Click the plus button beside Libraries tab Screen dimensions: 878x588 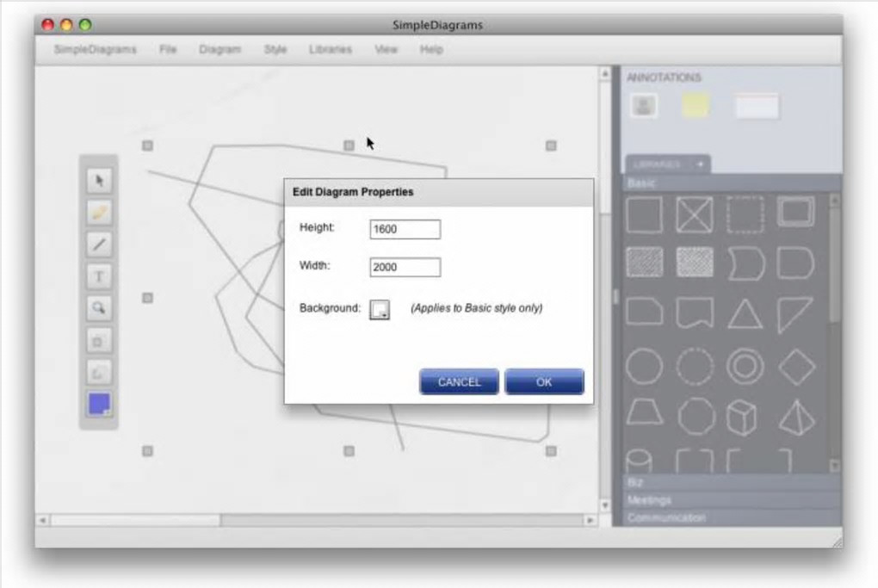pyautogui.click(x=700, y=164)
